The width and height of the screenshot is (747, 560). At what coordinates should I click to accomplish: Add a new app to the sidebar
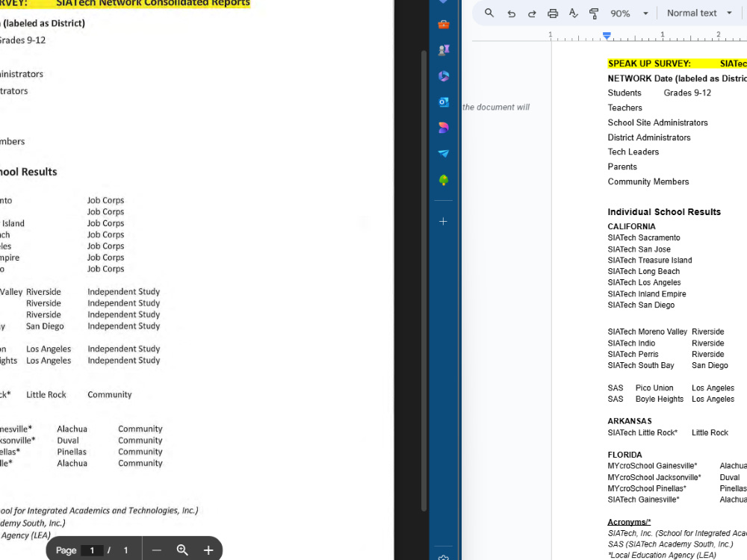click(x=443, y=222)
